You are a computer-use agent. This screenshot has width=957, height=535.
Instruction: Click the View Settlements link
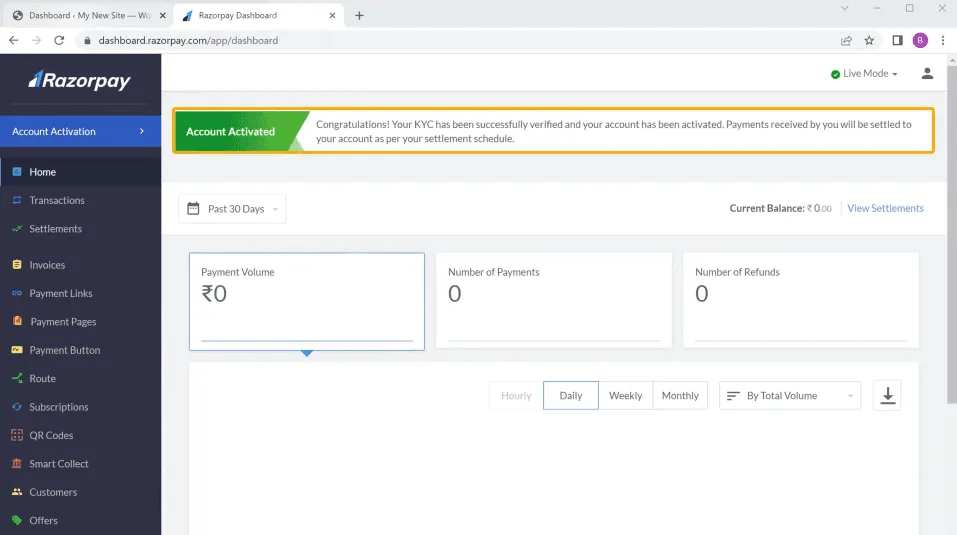click(x=885, y=209)
